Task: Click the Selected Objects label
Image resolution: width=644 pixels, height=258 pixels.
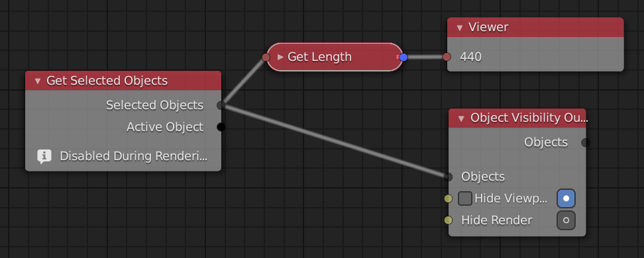Action: point(155,105)
